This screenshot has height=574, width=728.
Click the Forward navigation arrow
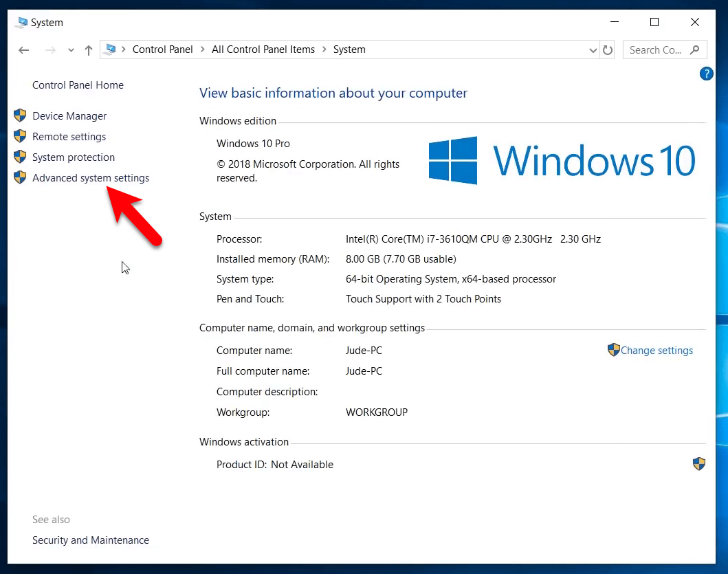click(50, 50)
